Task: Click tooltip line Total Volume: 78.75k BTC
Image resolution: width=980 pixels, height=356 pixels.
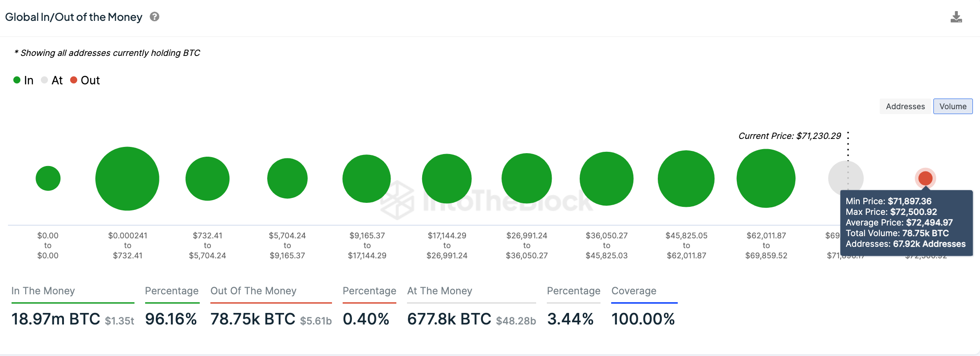Action: pyautogui.click(x=897, y=233)
